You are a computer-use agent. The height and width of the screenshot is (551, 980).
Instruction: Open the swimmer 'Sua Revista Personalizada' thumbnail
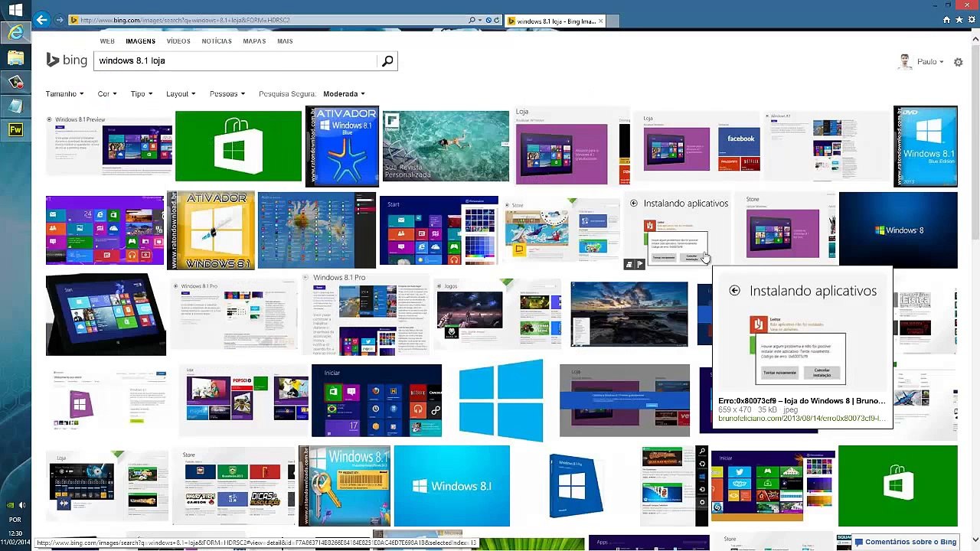click(446, 146)
